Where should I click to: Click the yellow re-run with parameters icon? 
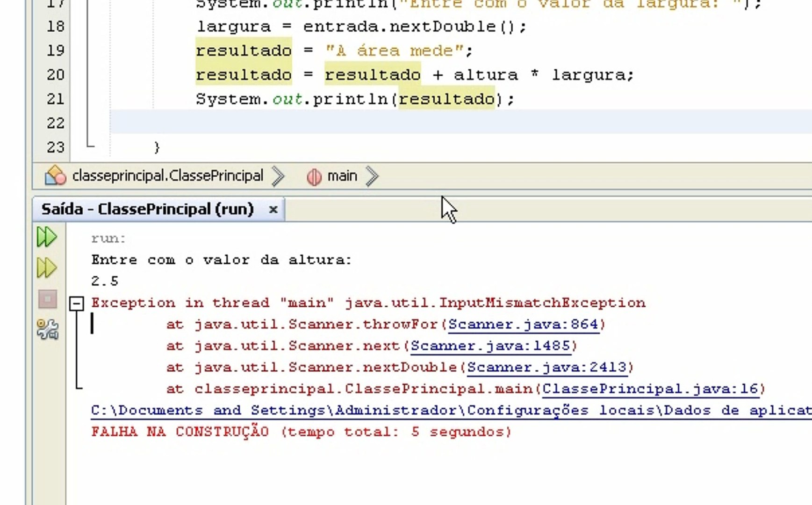47,268
